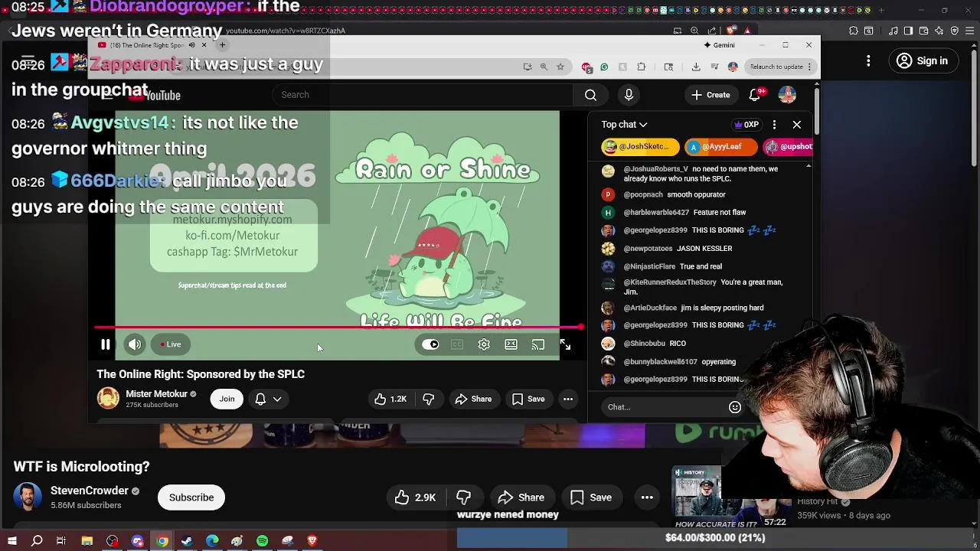980x551 pixels.
Task: Subscribe to the StevenCrowder channel
Action: pyautogui.click(x=191, y=497)
